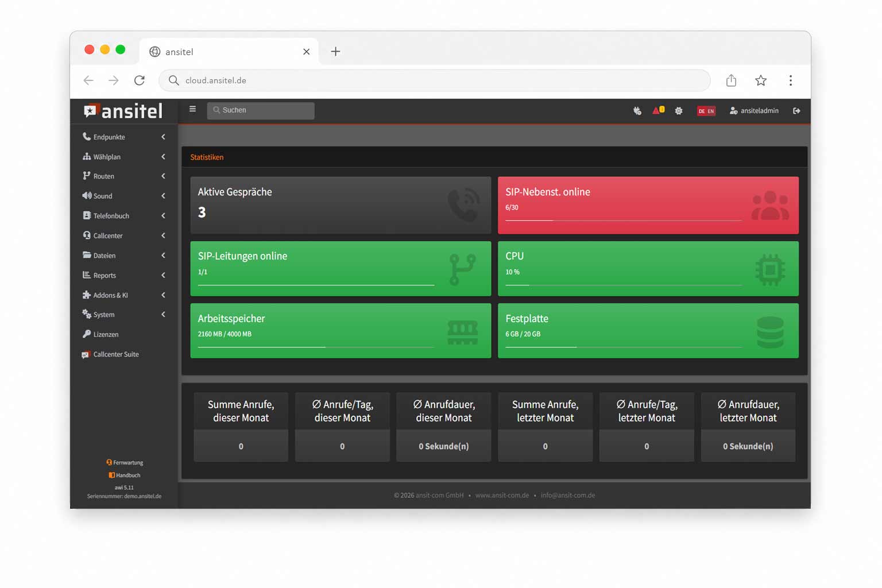The image size is (882, 588).
Task: Expand the Dateien chevron
Action: pos(163,255)
